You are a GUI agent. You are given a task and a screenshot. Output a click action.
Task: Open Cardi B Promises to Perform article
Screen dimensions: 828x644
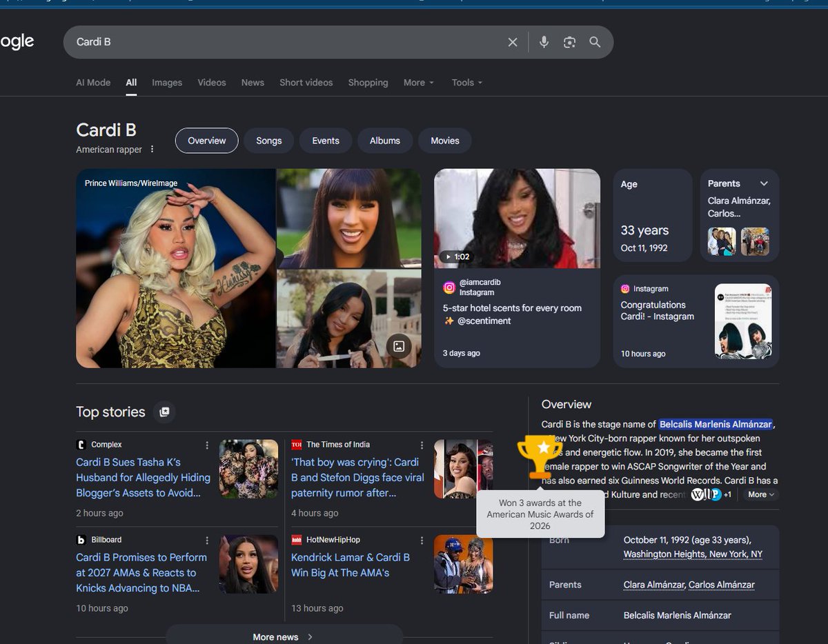click(x=141, y=572)
